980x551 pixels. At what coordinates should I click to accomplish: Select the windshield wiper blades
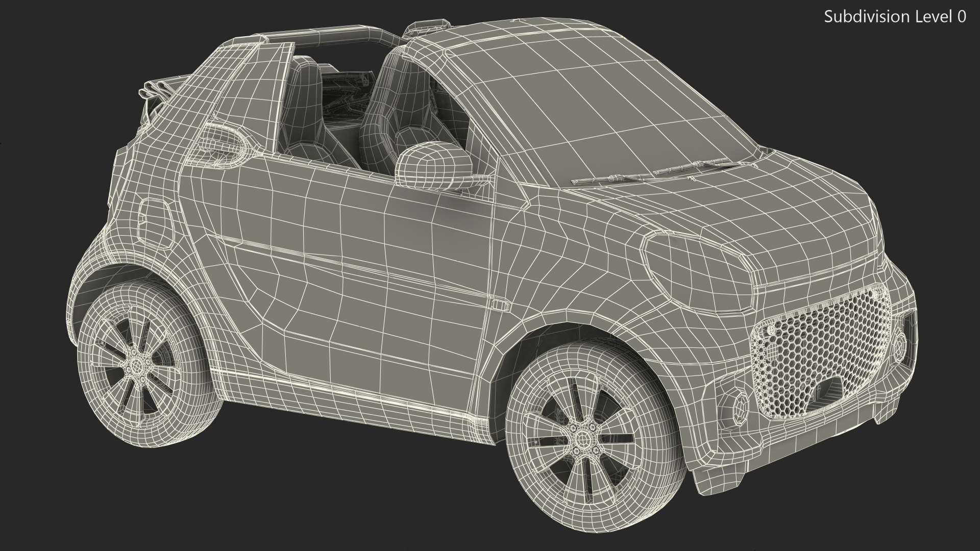point(658,172)
